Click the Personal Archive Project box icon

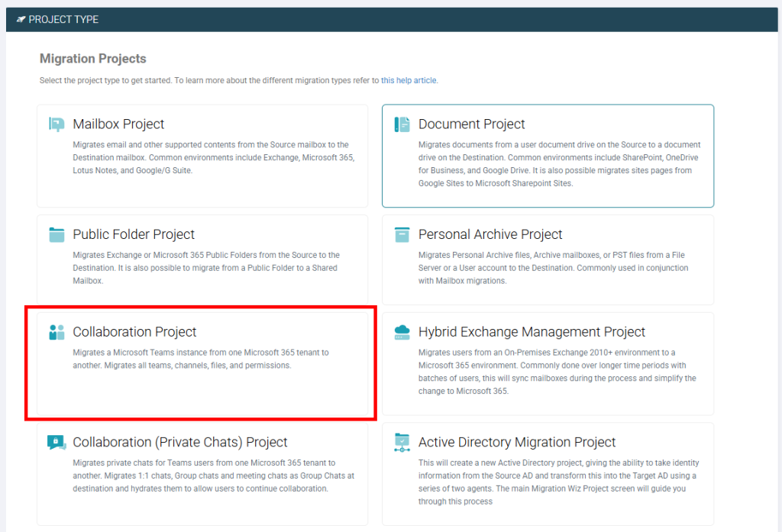pos(402,234)
